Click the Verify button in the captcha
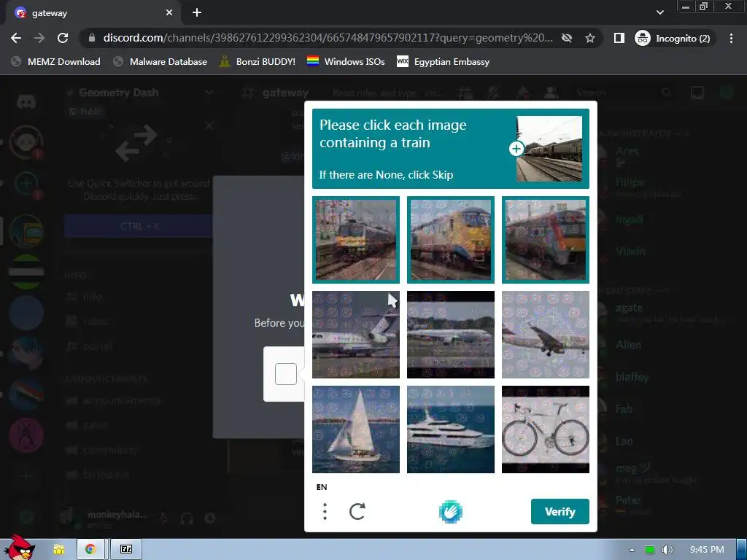 click(x=560, y=511)
